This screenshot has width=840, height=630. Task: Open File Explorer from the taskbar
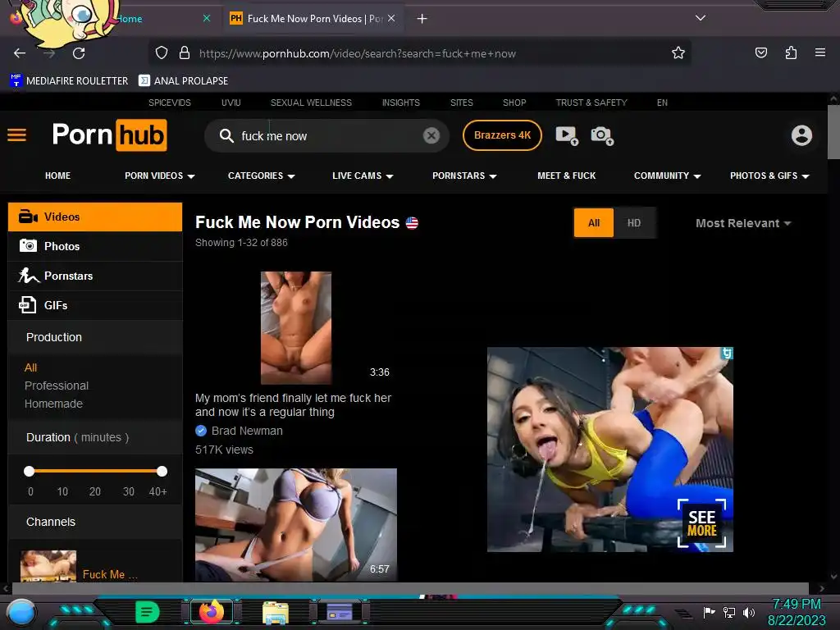click(x=276, y=612)
